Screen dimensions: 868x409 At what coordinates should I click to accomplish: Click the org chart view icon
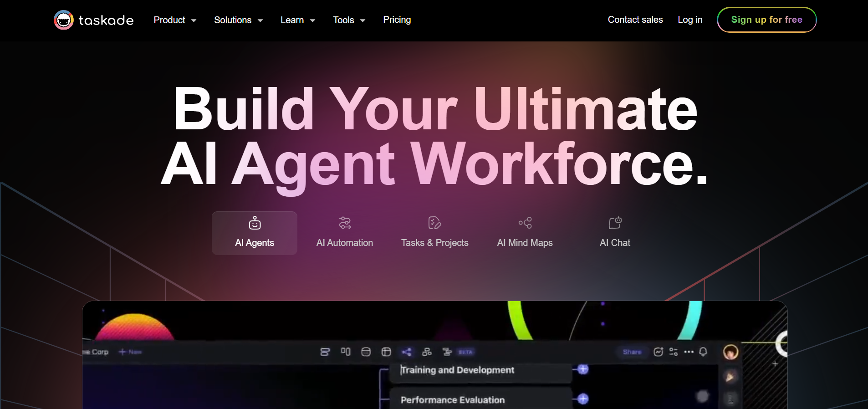coord(427,352)
